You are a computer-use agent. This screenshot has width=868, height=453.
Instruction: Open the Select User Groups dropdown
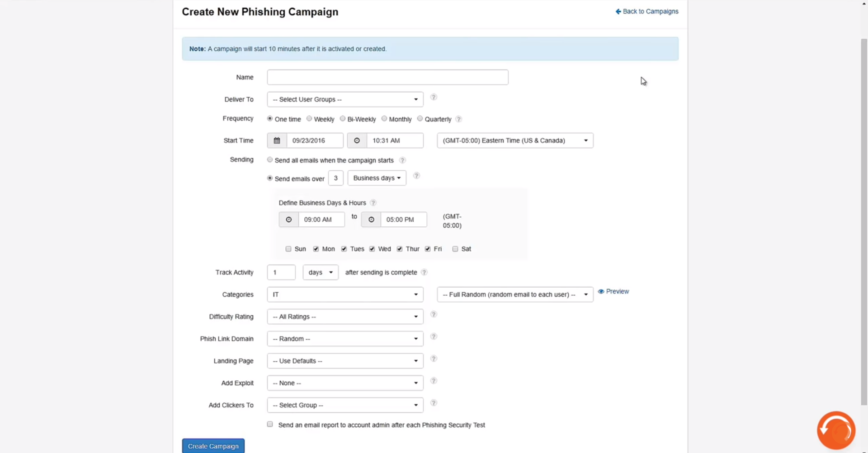pyautogui.click(x=345, y=99)
